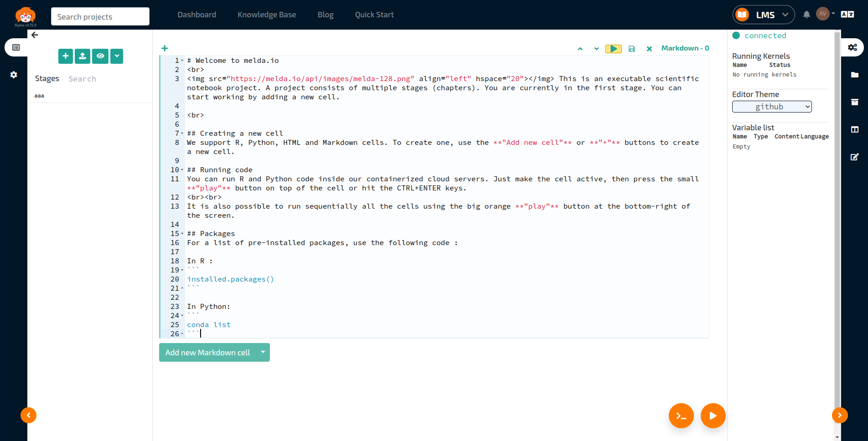The image size is (868, 441).
Task: Move the cell up with the chevron
Action: (x=580, y=49)
